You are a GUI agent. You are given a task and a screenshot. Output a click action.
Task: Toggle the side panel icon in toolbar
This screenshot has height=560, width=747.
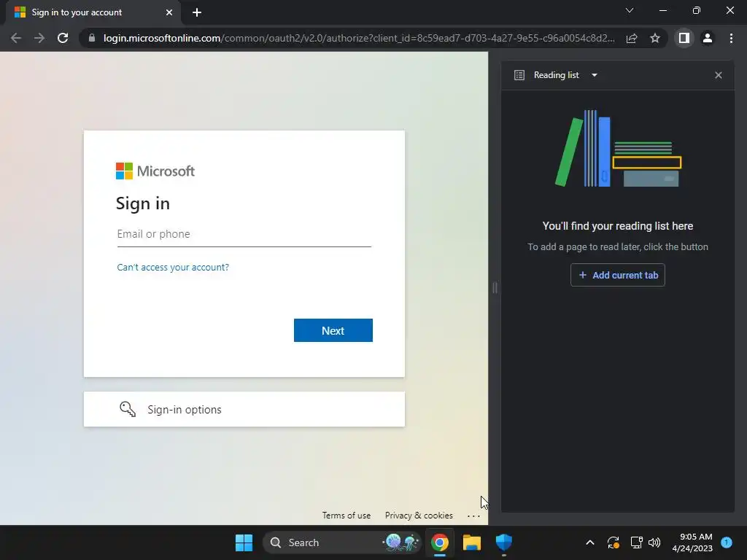[684, 38]
